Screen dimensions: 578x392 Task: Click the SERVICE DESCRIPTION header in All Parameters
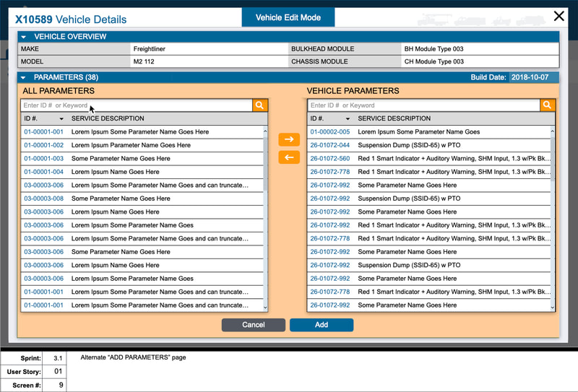(108, 118)
